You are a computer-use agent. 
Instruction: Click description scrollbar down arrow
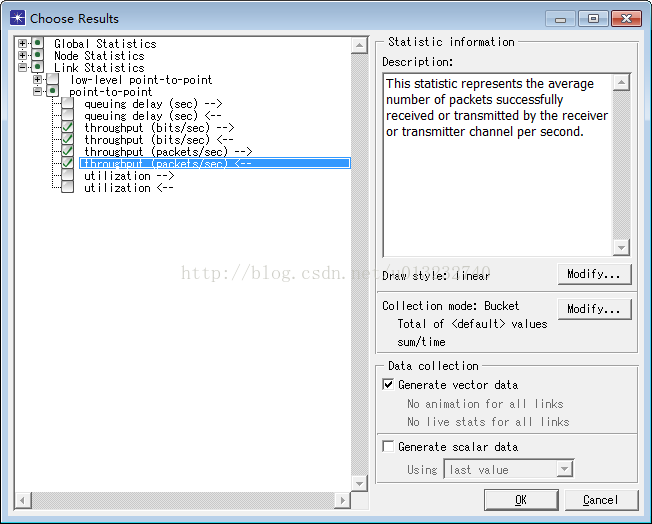coord(621,248)
